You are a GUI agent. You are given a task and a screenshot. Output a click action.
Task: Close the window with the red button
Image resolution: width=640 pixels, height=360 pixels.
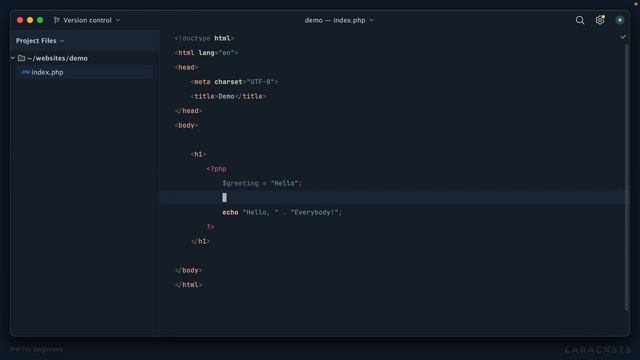coord(20,20)
